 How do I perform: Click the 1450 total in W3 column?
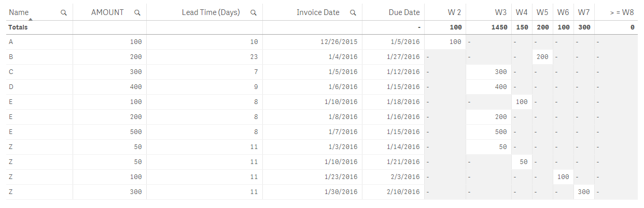(498, 27)
